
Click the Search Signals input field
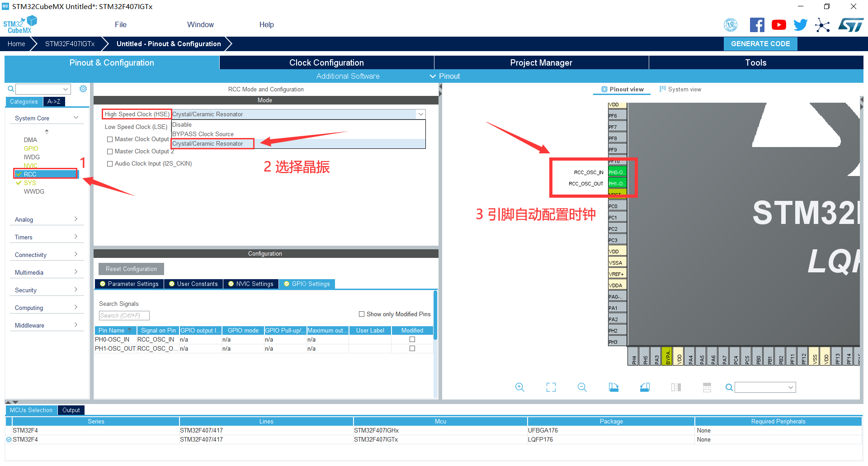tap(124, 315)
